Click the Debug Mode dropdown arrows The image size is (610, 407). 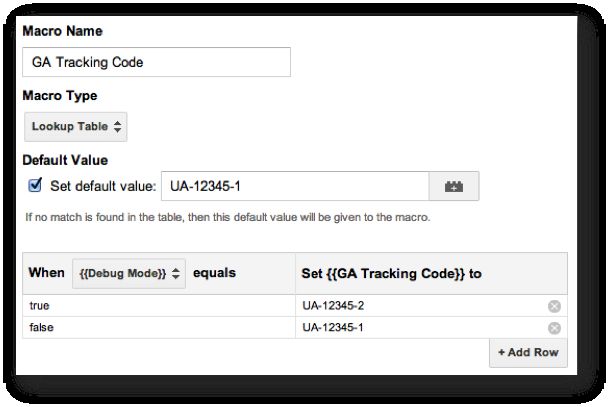coord(176,274)
